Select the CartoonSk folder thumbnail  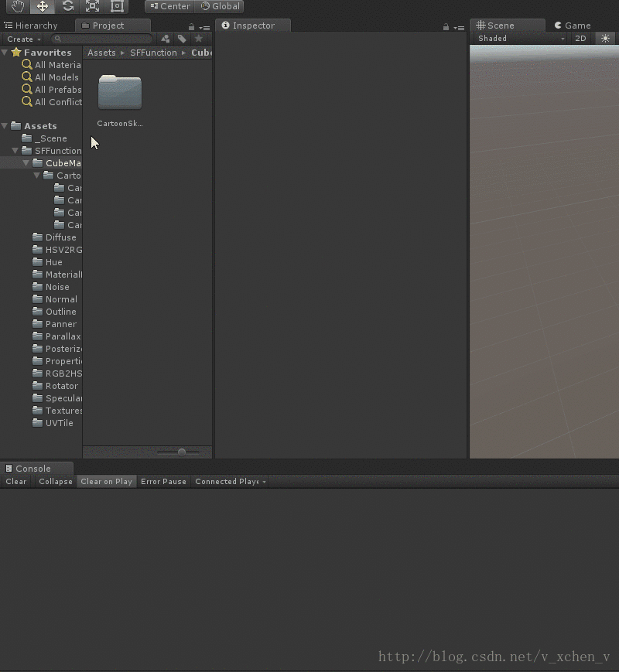point(118,91)
